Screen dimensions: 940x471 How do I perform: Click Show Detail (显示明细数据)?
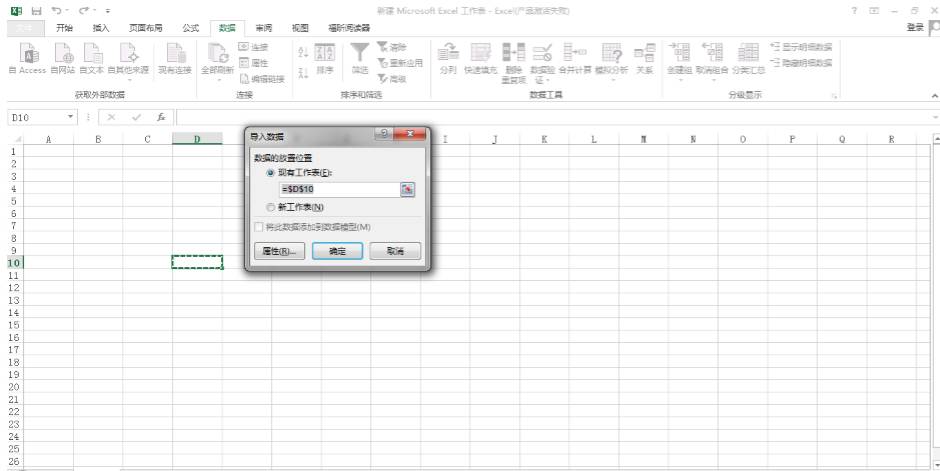tap(802, 47)
